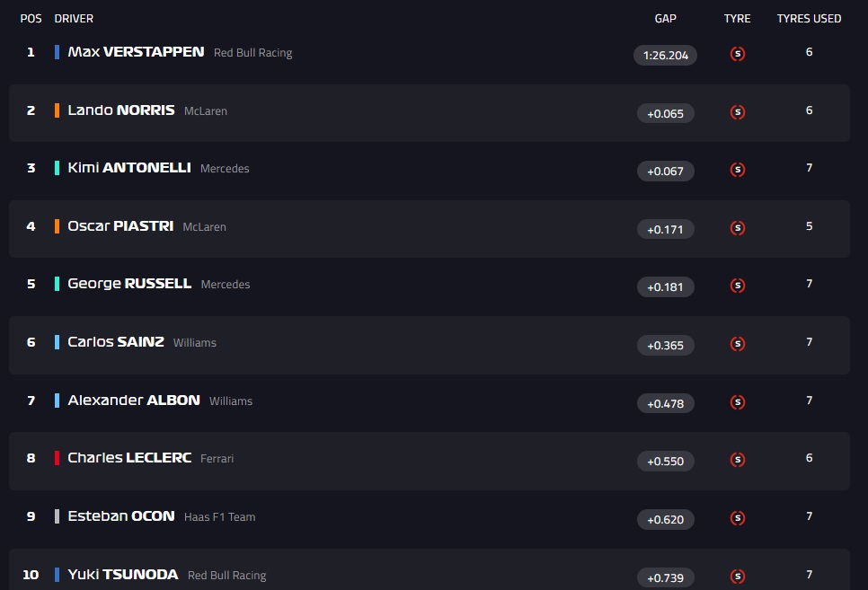Select the DRIVER column header
Screen dimensions: 868x590
tap(74, 19)
